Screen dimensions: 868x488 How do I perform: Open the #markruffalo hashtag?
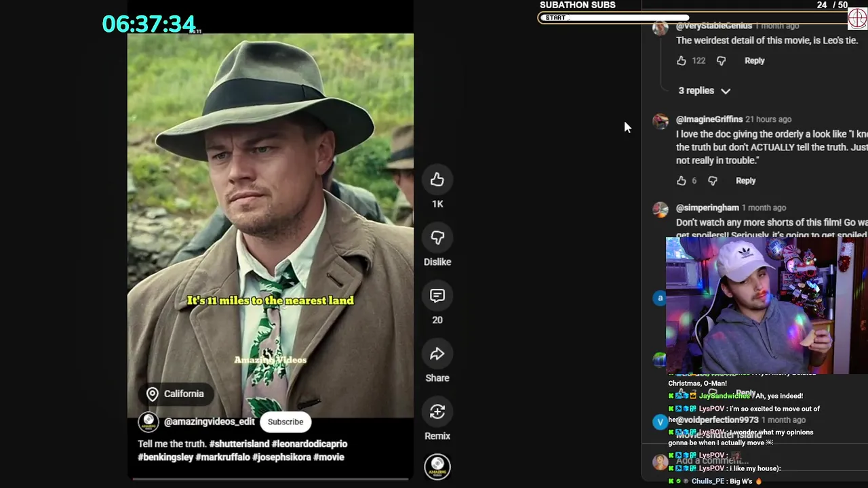point(223,457)
